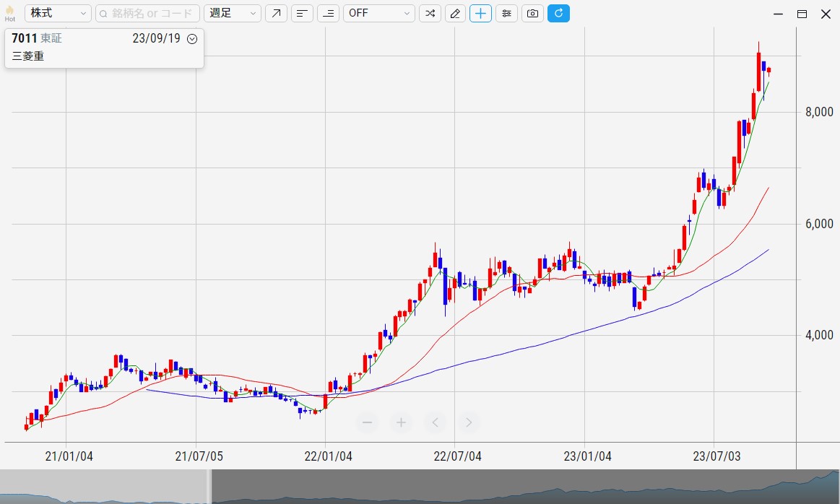The height and width of the screenshot is (504, 840).
Task: Click the Hot flame icon
Action: pos(9,13)
